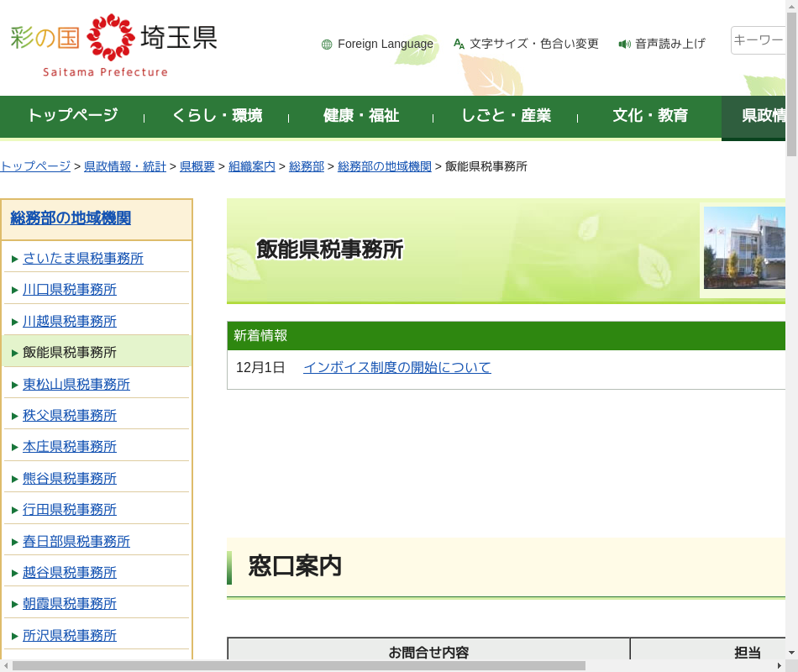
Task: Click the arrow marker beside 秩父県税事務所
Action: point(15,416)
